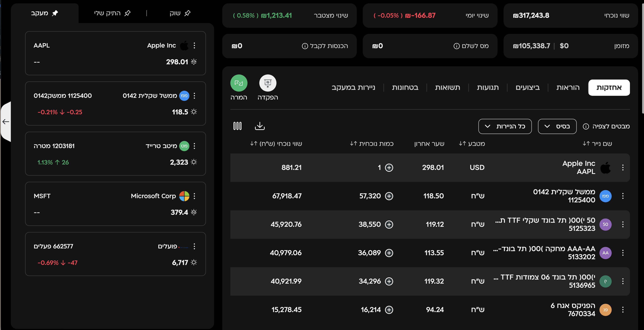Image resolution: width=644 pixels, height=330 pixels.
Task: Open the בסיס view dropdown
Action: point(557,126)
